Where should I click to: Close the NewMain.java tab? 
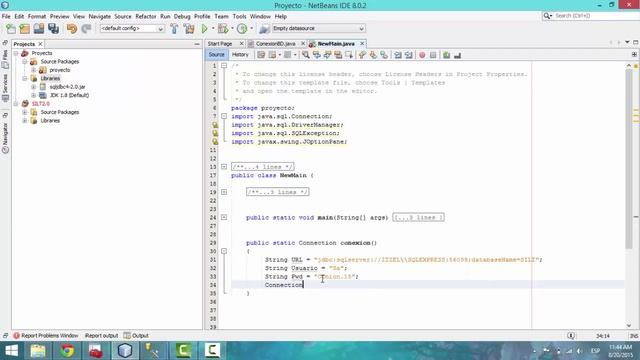click(x=362, y=44)
